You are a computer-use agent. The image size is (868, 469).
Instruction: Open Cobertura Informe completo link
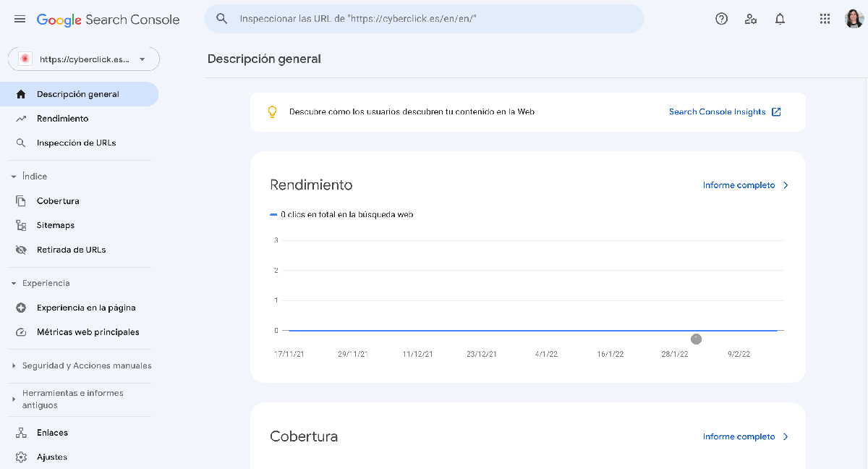pyautogui.click(x=739, y=436)
